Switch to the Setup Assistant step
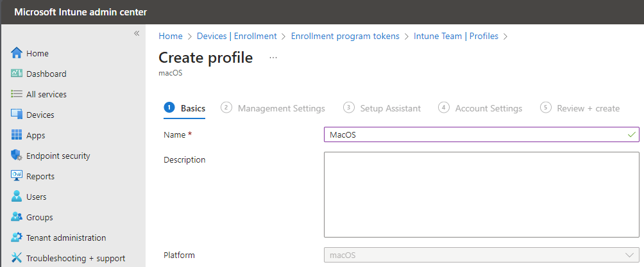The height and width of the screenshot is (267, 644). (x=382, y=108)
